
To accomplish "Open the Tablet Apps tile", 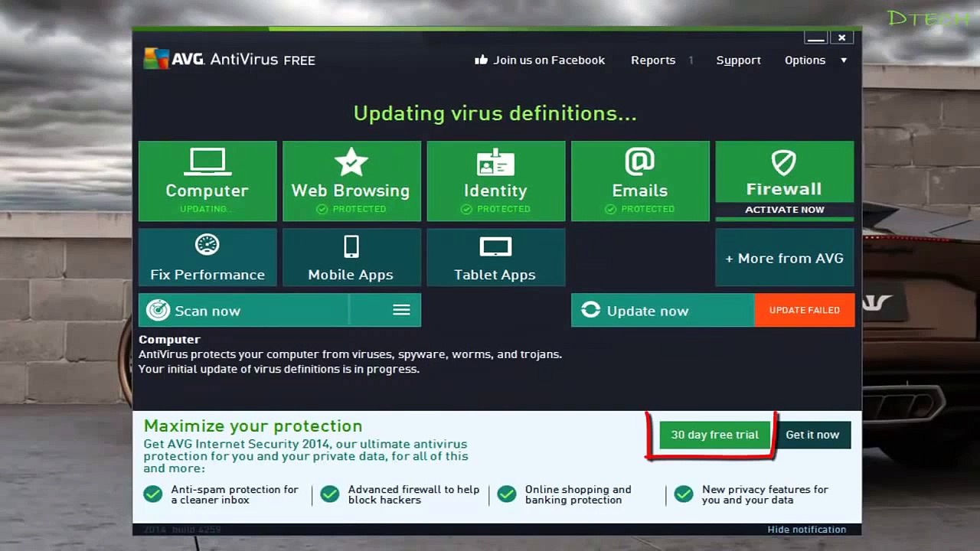I will pos(495,257).
